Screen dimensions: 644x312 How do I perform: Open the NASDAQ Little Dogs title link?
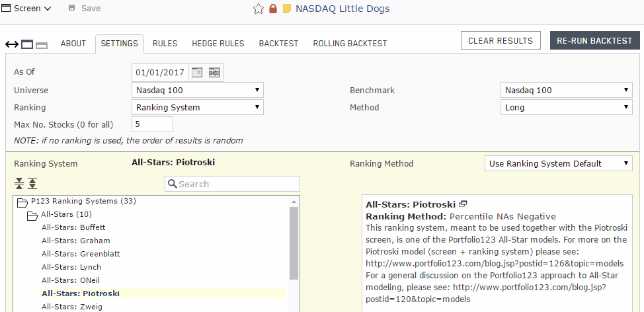[342, 9]
